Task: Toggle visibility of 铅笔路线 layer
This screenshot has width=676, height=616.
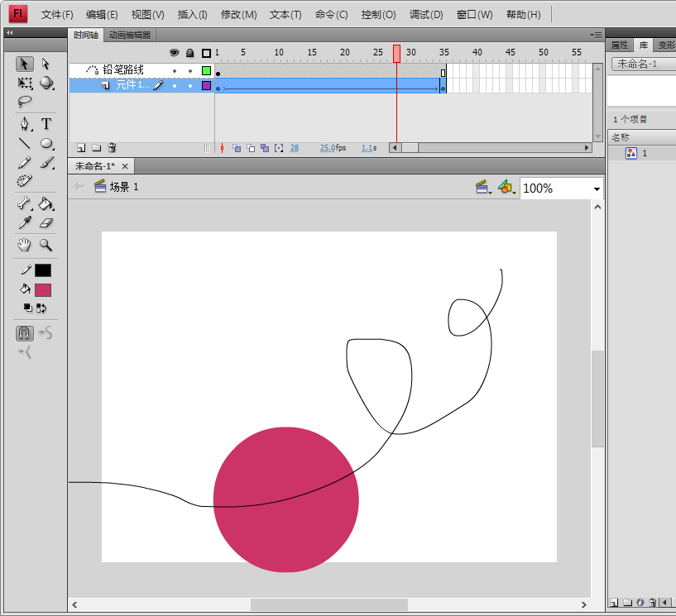Action: (x=175, y=71)
